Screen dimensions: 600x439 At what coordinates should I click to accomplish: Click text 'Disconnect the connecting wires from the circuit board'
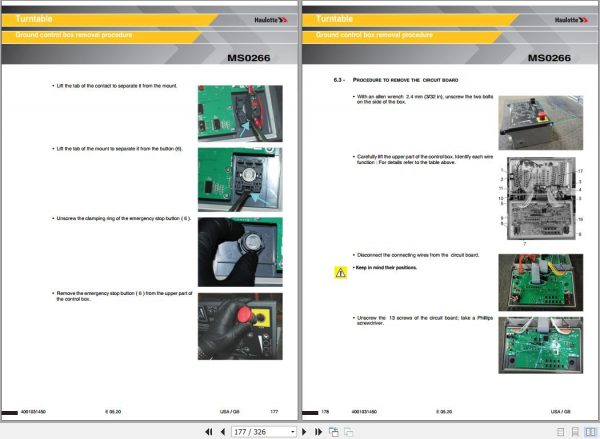coord(418,255)
